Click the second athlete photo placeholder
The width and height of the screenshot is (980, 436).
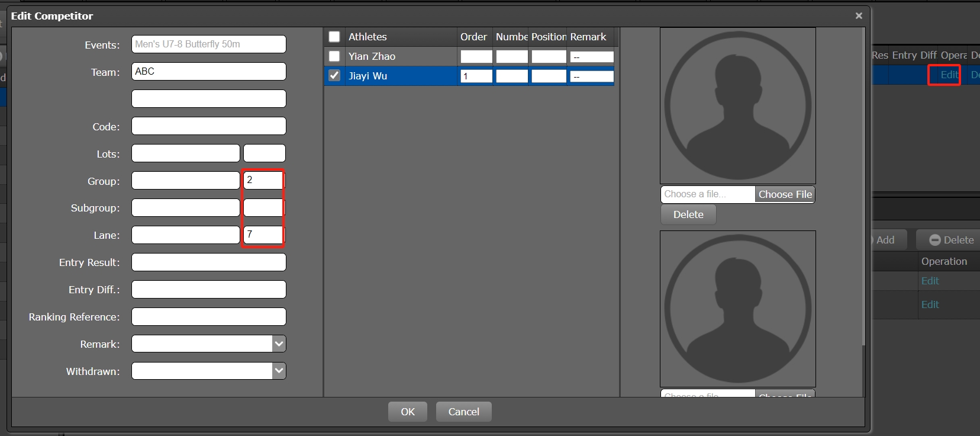(x=737, y=309)
